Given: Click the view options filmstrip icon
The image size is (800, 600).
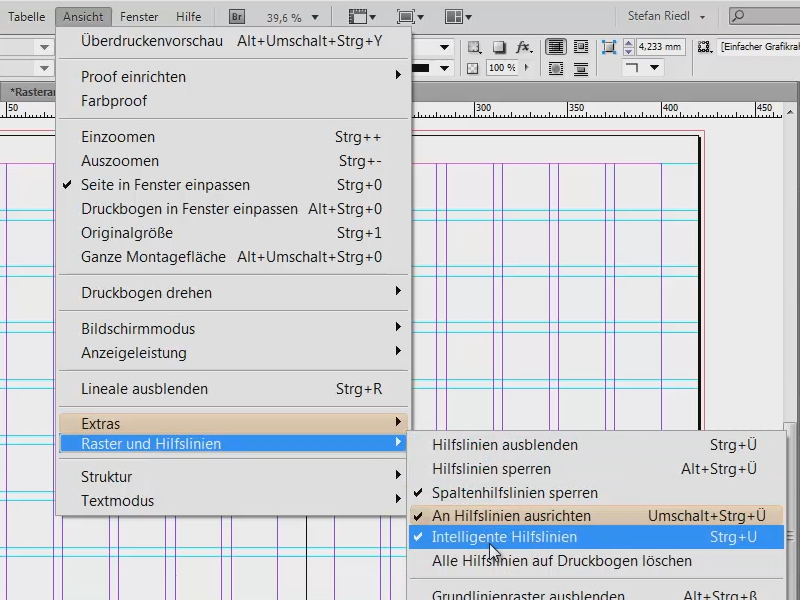Looking at the screenshot, I should tap(356, 16).
